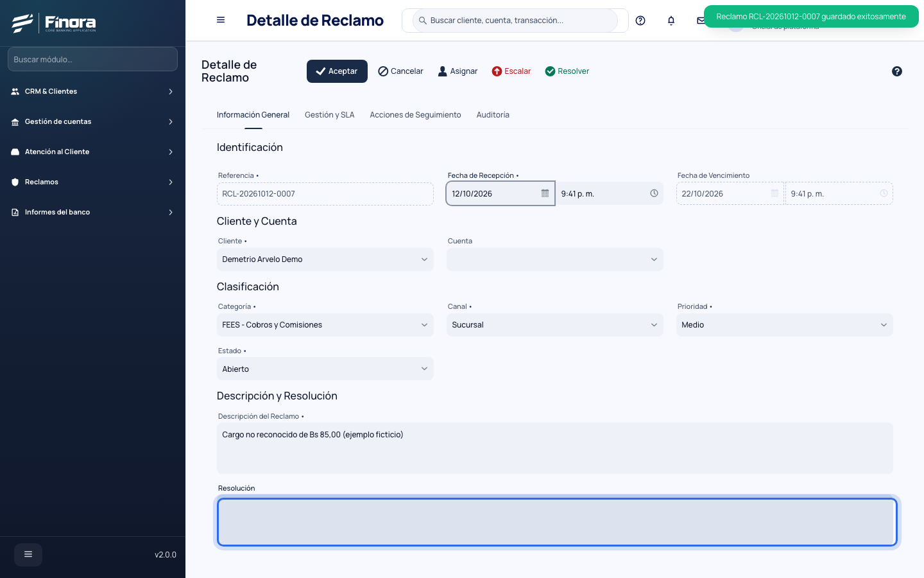Open the calendar picker for Fecha de Recepción
The image size is (924, 578).
point(545,193)
